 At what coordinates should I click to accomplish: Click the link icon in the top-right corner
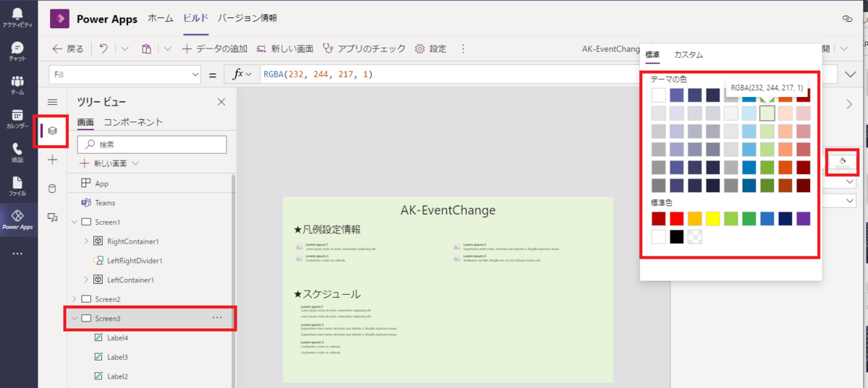pyautogui.click(x=847, y=18)
